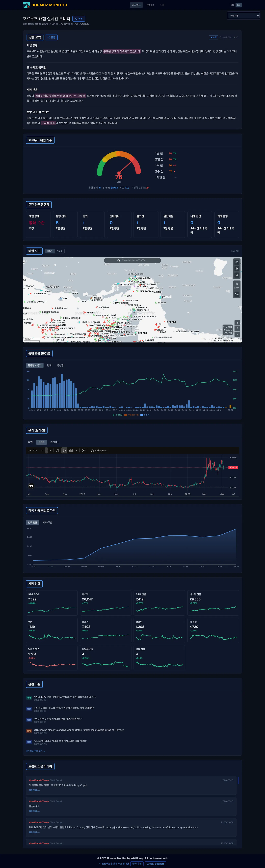The width and height of the screenshot is (265, 868).
Task: Open Live AIS link above map
Action: [235, 251]
